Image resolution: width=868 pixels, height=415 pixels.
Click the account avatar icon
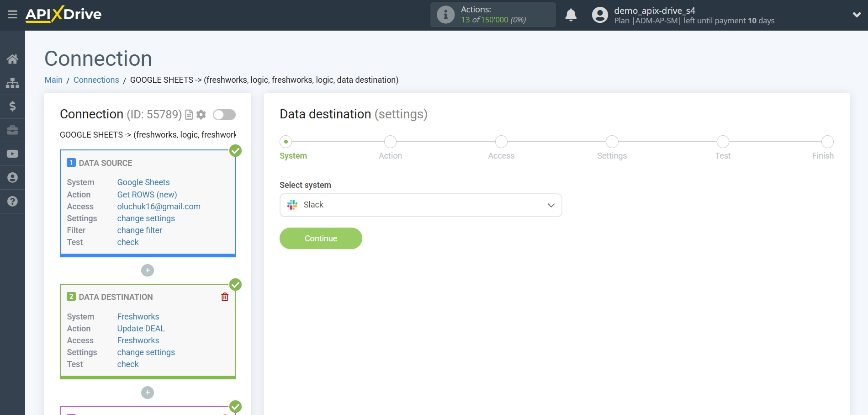[600, 15]
